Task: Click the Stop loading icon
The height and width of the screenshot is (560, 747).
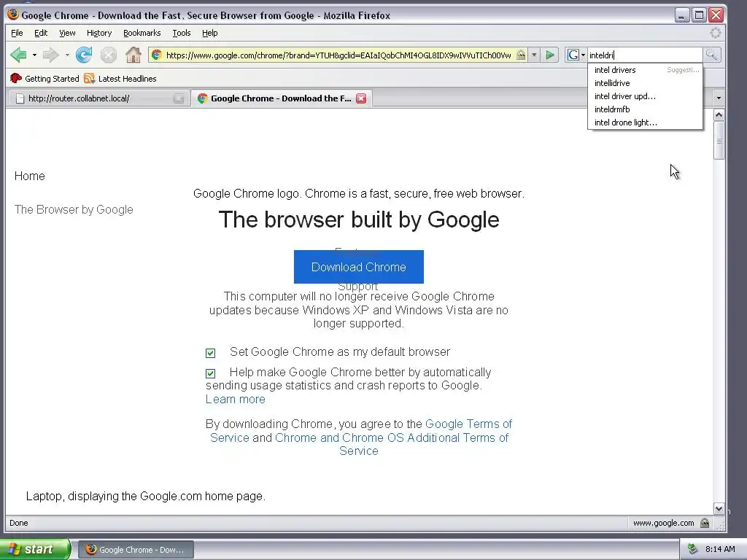Action: tap(109, 55)
